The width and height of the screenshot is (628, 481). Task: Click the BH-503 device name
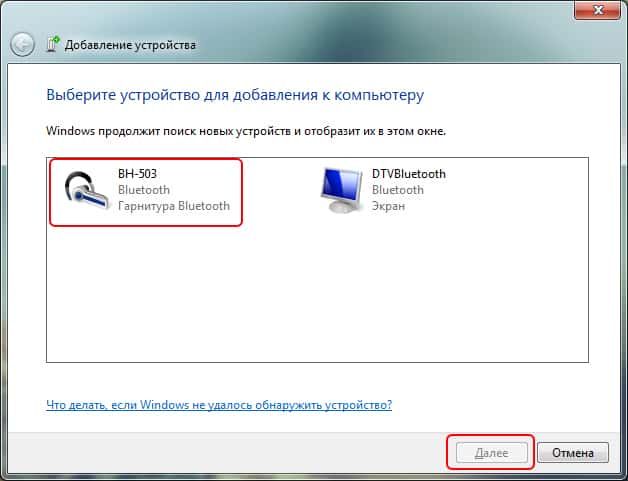137,174
